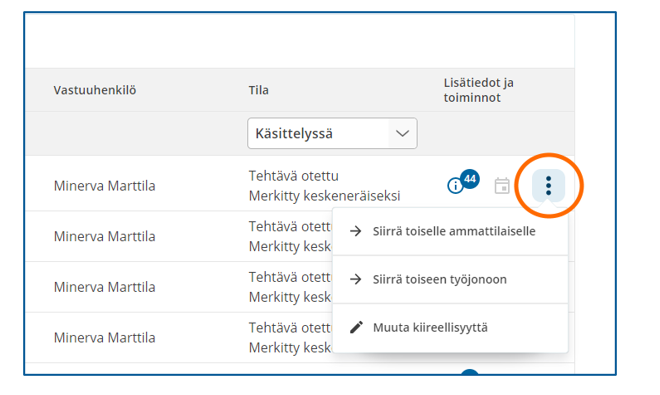660x395 pixels.
Task: Click fourth row Minerva Marttila cell
Action: [104, 337]
